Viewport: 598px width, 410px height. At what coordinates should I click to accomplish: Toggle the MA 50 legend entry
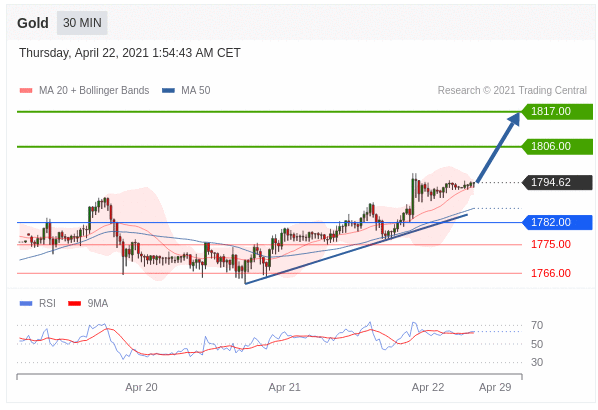[186, 90]
